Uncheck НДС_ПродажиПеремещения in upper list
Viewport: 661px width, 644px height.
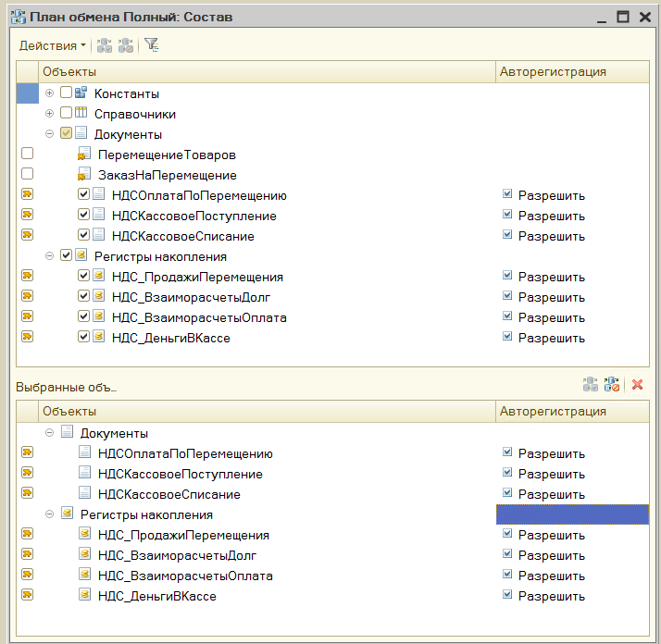tap(83, 275)
